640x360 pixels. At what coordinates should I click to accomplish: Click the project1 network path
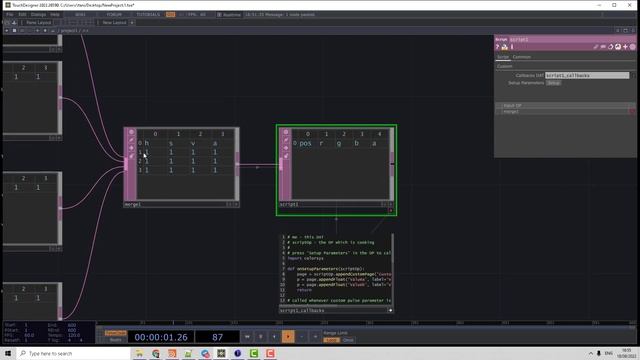pyautogui.click(x=69, y=31)
